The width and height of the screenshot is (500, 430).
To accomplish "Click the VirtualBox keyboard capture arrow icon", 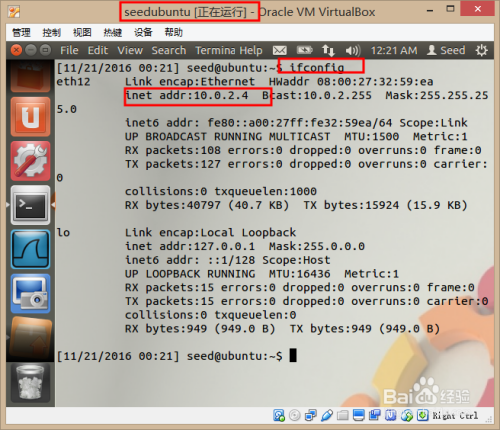I will click(422, 415).
